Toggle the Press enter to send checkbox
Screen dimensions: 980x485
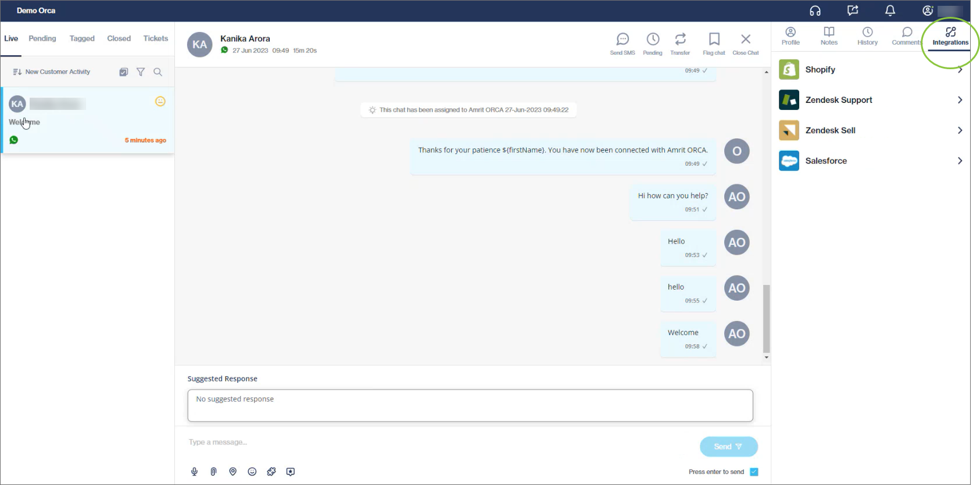click(754, 472)
